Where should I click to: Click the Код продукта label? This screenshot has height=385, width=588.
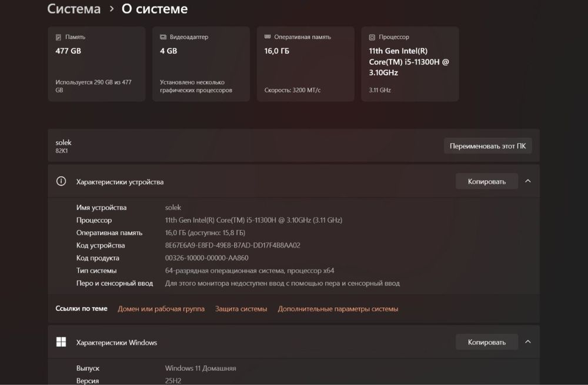pyautogui.click(x=98, y=258)
